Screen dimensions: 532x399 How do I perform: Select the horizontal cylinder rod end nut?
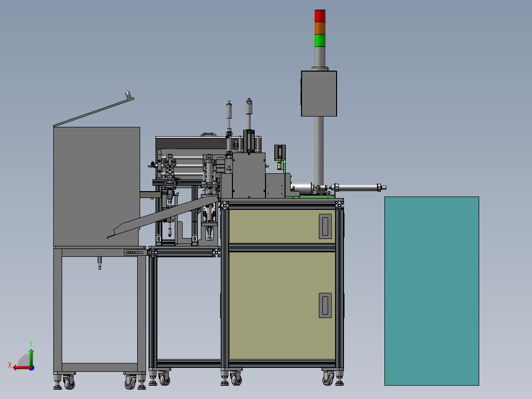pyautogui.click(x=380, y=187)
